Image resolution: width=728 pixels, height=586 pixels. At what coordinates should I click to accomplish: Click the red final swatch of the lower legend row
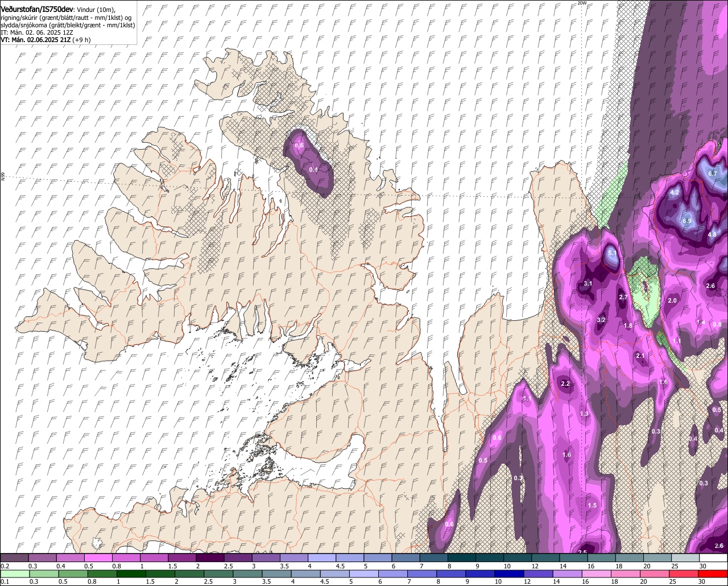coord(713,573)
